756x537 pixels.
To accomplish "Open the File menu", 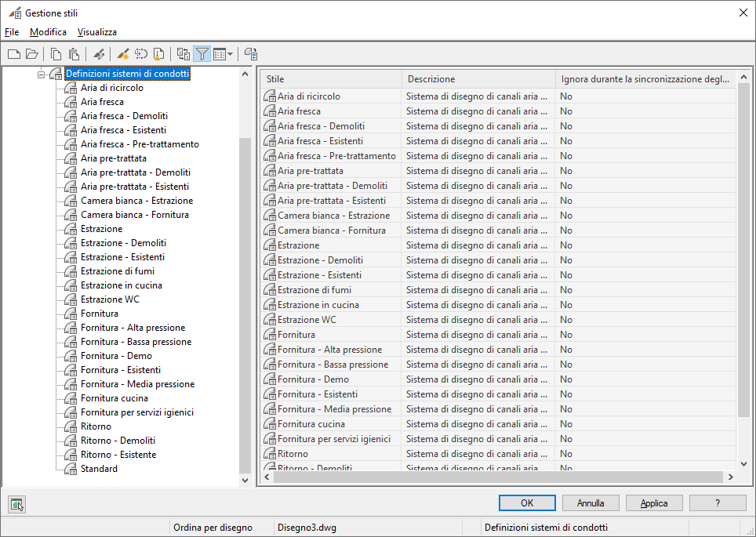I will pos(12,32).
